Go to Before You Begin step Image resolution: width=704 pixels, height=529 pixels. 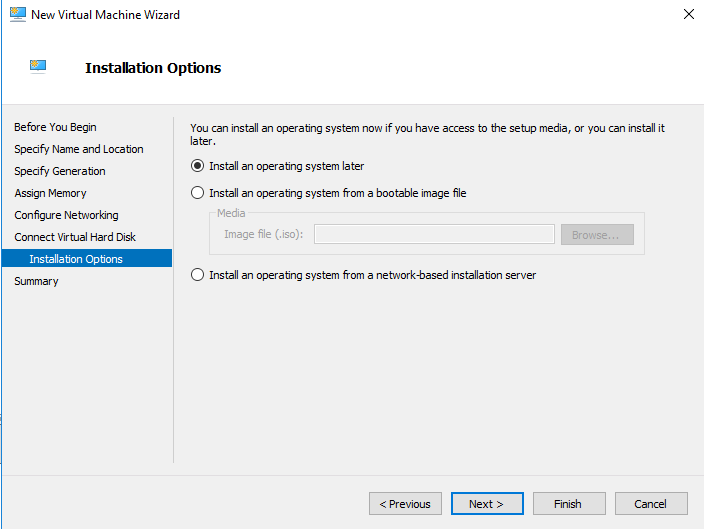pyautogui.click(x=55, y=127)
